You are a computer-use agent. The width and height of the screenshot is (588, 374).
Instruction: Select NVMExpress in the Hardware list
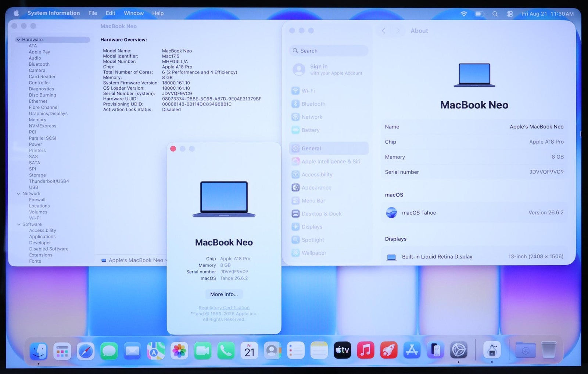click(x=43, y=126)
